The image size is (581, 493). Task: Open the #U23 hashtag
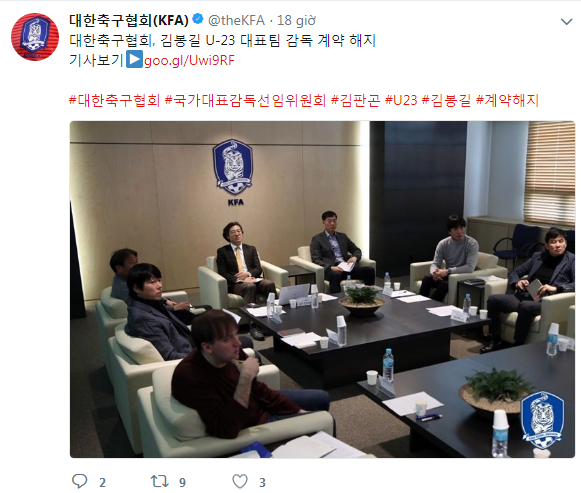pos(401,100)
